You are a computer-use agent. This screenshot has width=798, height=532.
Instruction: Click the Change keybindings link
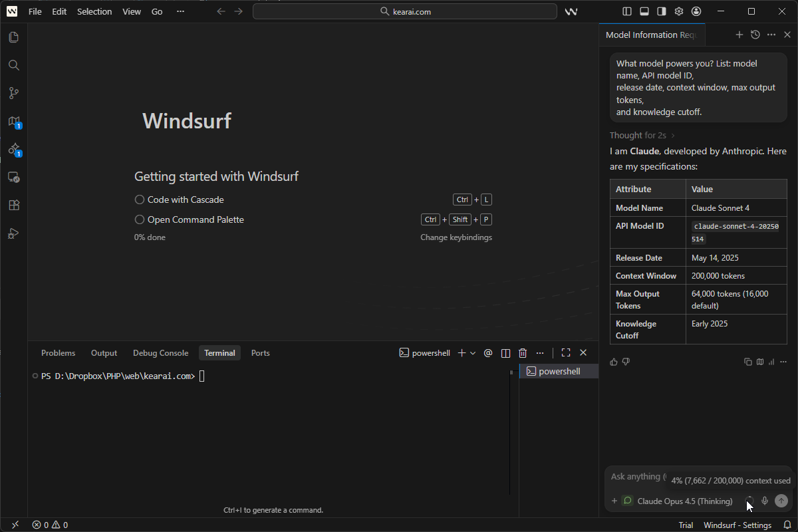pos(456,237)
